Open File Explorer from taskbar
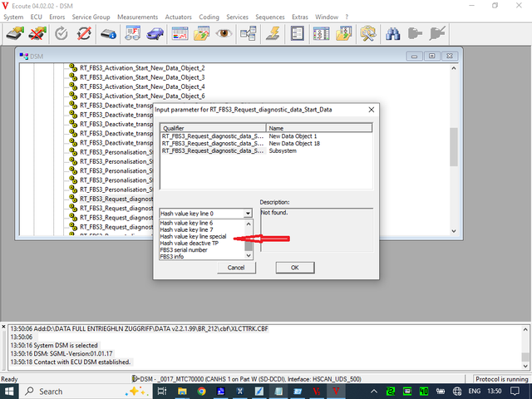 tap(182, 392)
